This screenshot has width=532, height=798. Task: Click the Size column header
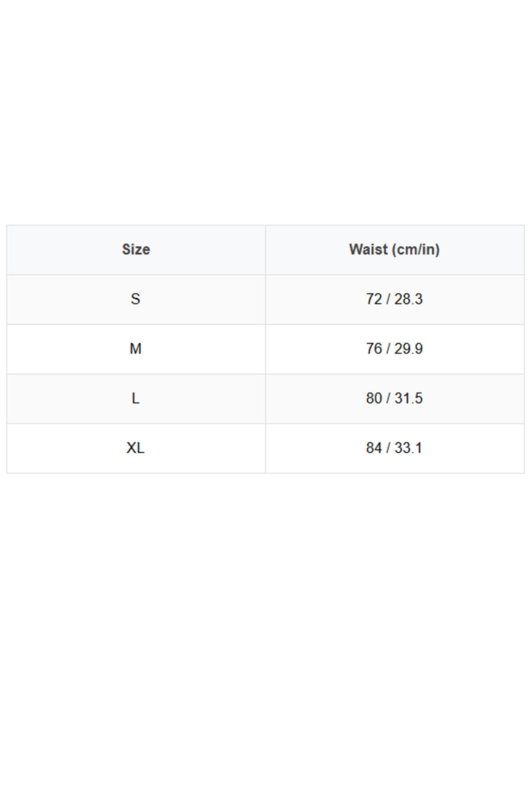point(136,249)
